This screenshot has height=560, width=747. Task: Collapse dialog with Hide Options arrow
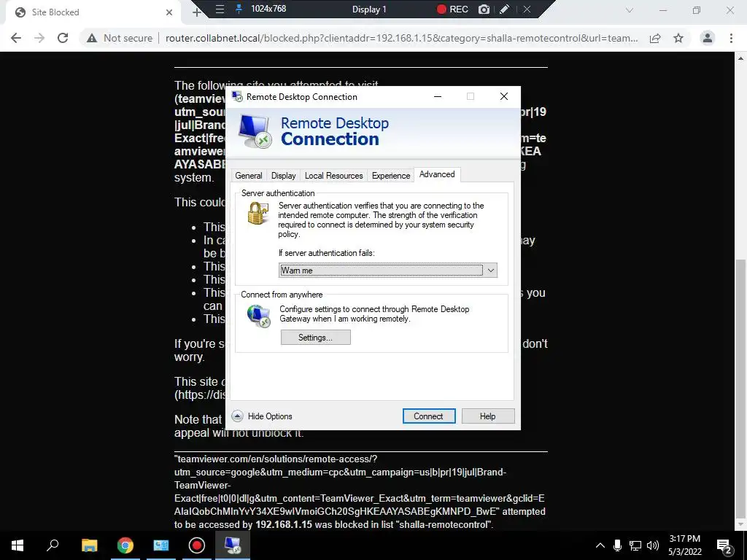coord(237,416)
